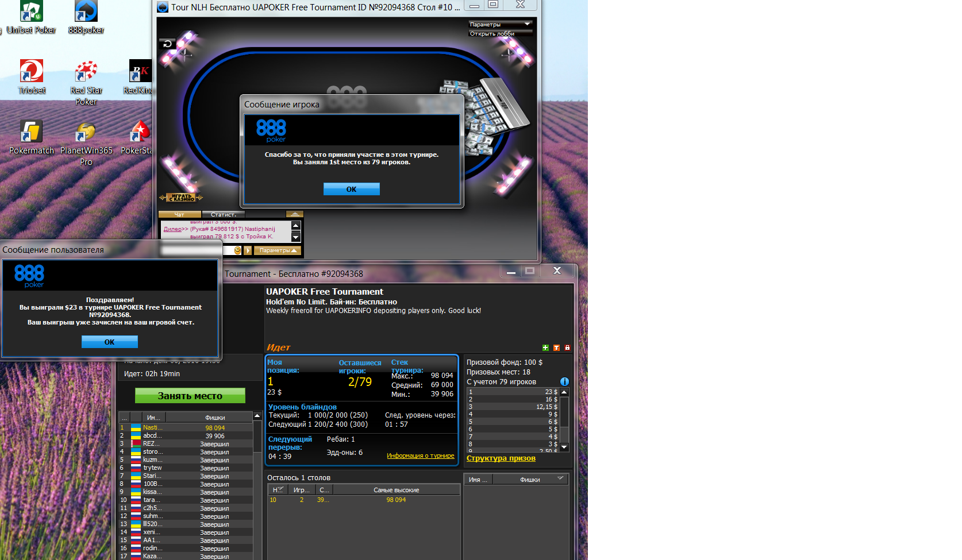Open the 888poker desktop shortcut
962x560 pixels.
(x=86, y=17)
